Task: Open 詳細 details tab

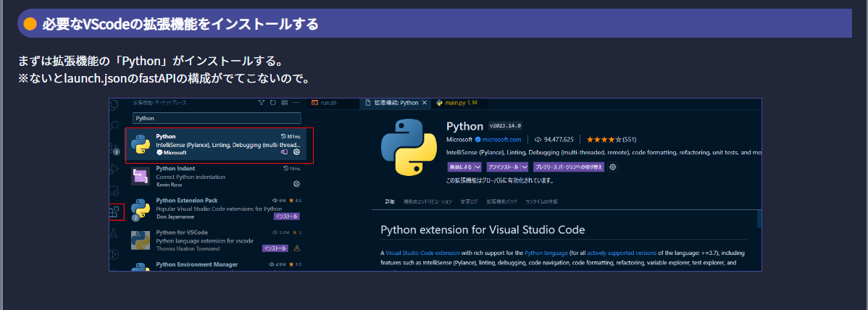Action: (390, 201)
